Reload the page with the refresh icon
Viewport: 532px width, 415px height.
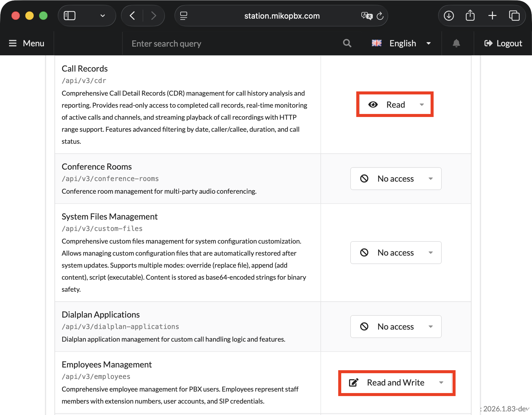click(x=380, y=16)
